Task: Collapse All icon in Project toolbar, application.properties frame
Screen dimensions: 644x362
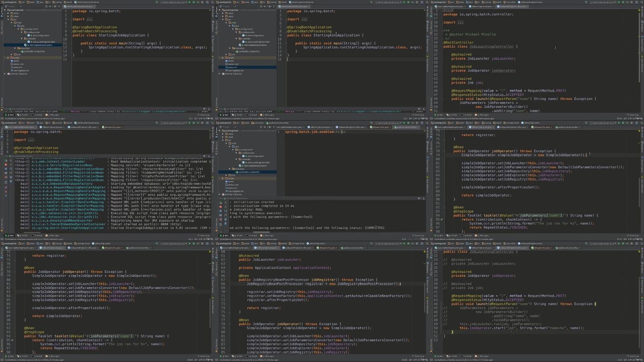Action: (265, 127)
